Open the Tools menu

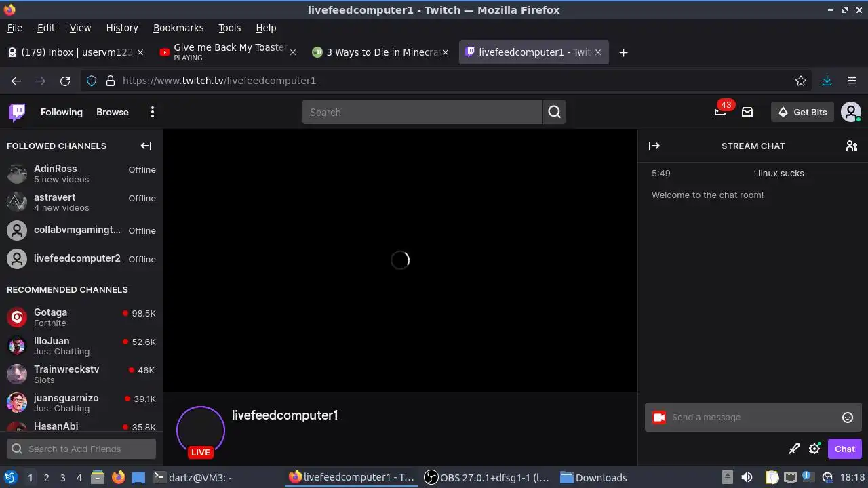pyautogui.click(x=230, y=28)
